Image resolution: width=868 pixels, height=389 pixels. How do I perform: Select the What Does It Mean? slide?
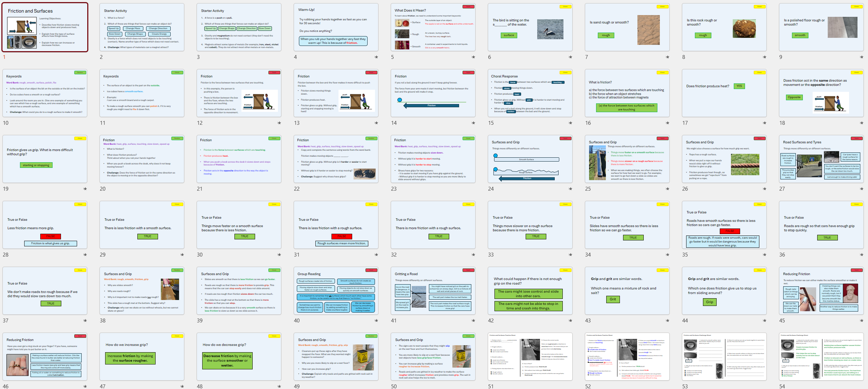[x=433, y=27]
